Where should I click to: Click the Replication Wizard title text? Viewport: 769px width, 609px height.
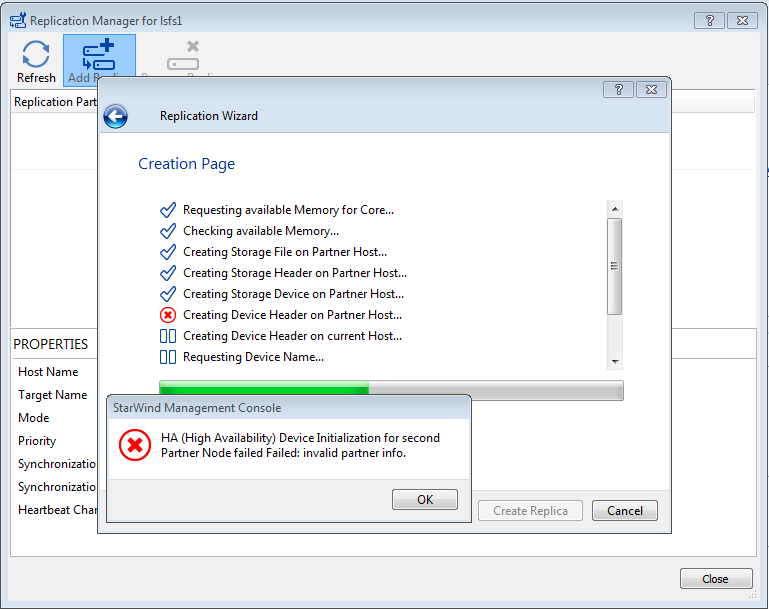tap(208, 116)
